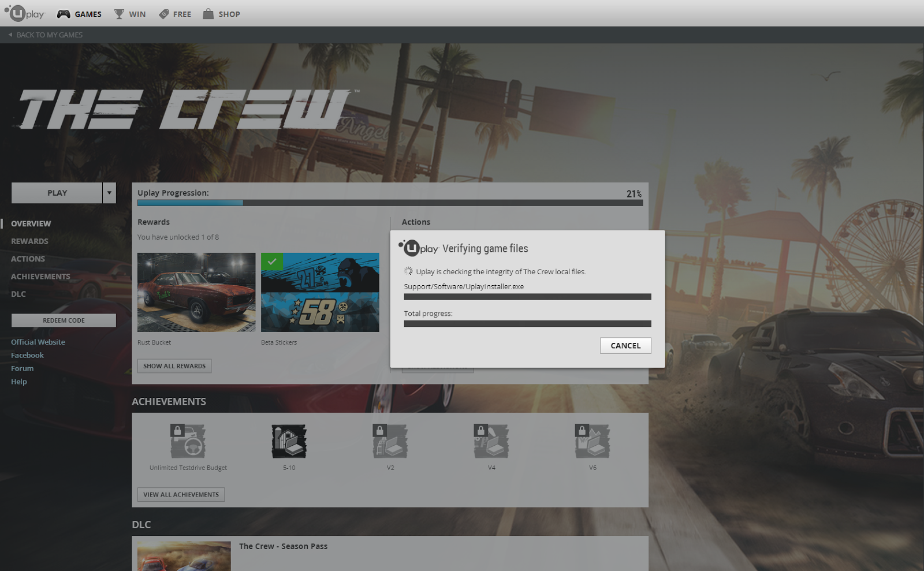
Task: Open the Shop menu
Action: [x=221, y=14]
